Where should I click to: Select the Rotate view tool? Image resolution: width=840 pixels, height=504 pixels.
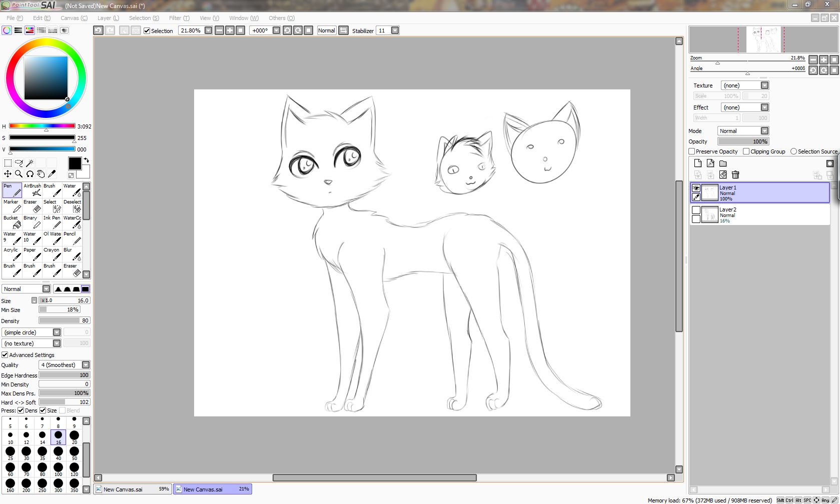coord(30,174)
